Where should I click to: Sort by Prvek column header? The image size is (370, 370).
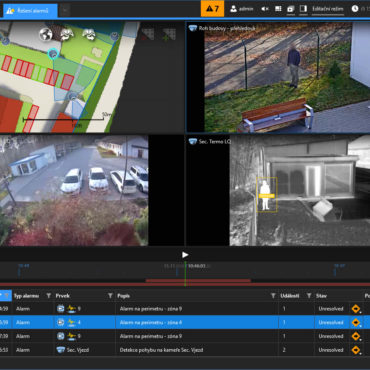[x=63, y=296]
